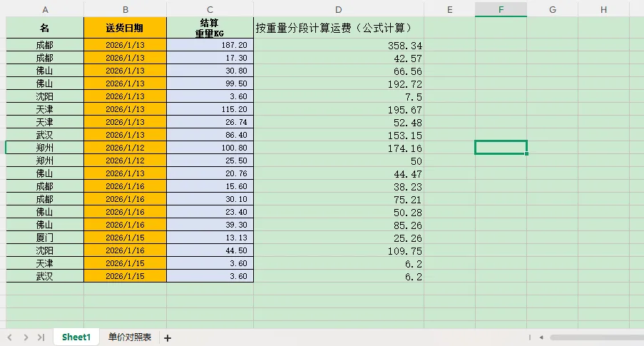Select column G header

click(553, 9)
